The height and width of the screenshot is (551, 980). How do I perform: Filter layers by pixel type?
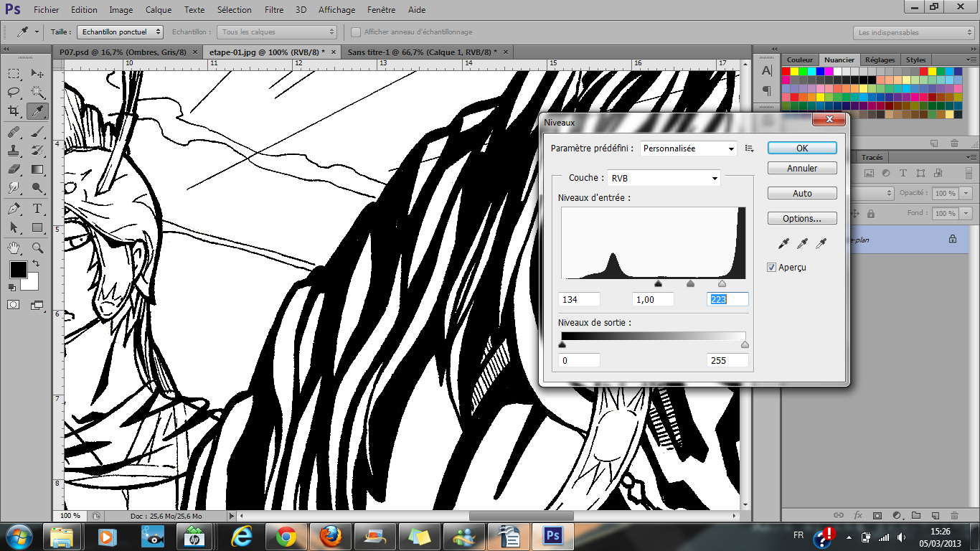coord(869,173)
